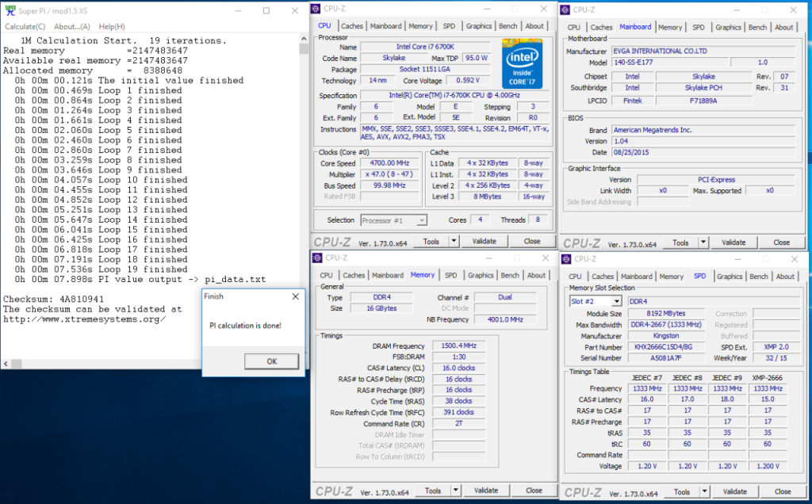The height and width of the screenshot is (504, 812).
Task: Open the Slot #2 memory slot dropdown
Action: tap(617, 301)
